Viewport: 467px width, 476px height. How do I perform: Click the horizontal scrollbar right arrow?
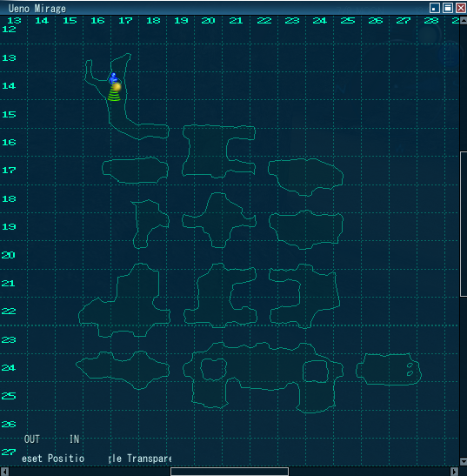pyautogui.click(x=454, y=472)
